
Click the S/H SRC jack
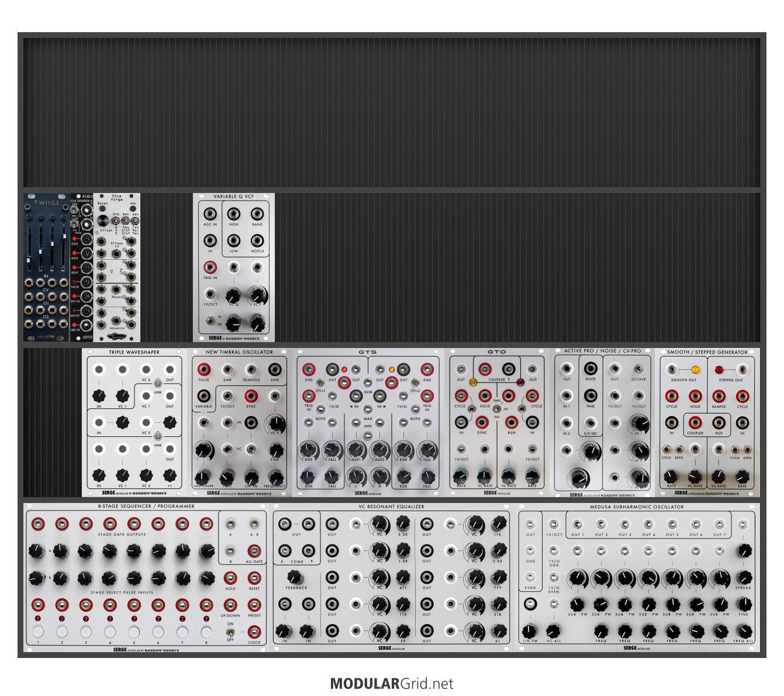590,423
